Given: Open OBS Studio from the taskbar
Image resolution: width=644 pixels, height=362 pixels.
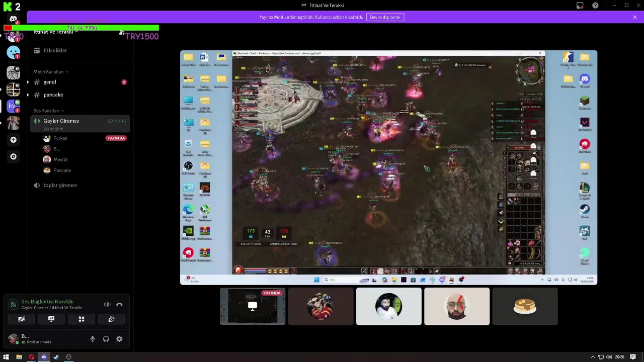Looking at the screenshot, I should (x=68, y=357).
